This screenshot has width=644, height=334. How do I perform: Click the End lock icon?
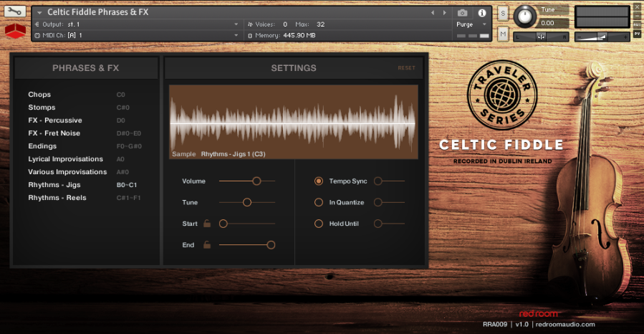point(207,245)
